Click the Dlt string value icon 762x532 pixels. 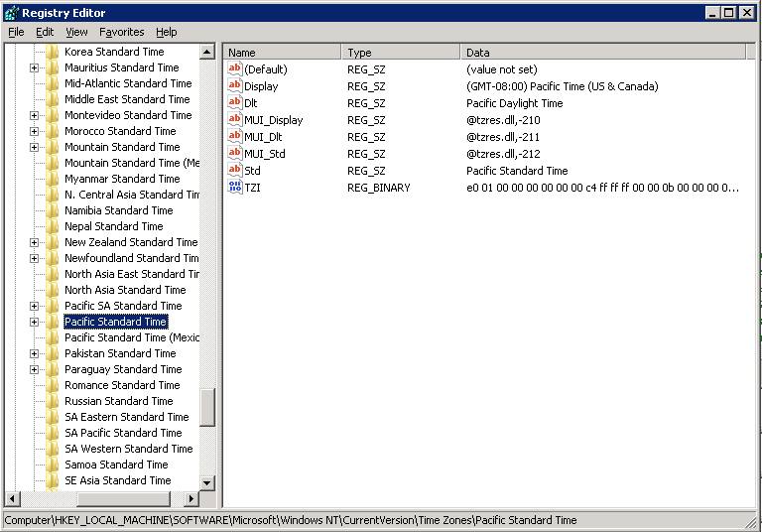[235, 102]
